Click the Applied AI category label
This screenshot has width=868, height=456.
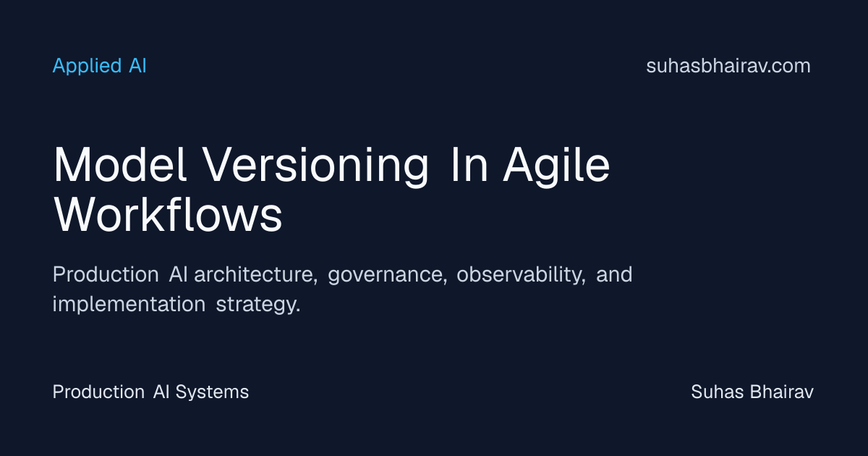(100, 66)
